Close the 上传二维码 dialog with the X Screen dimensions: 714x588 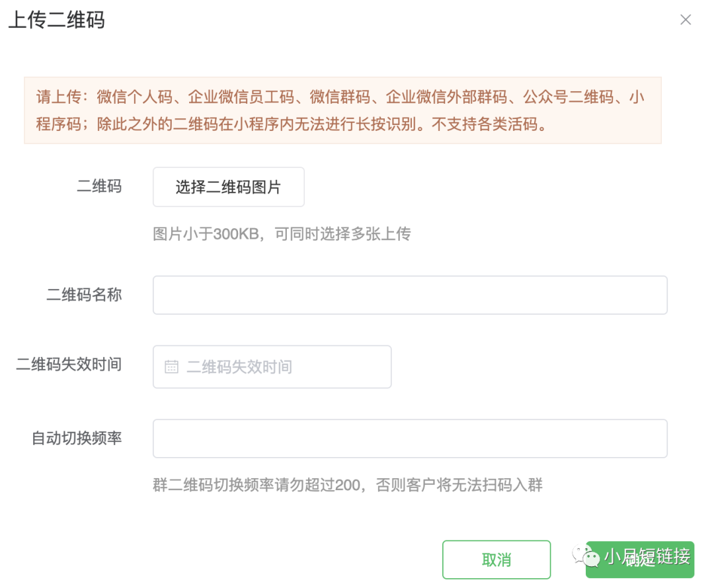686,20
